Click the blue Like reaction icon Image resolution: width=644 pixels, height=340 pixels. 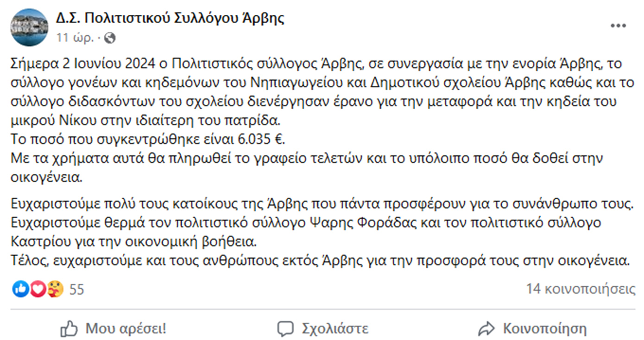click(21, 290)
